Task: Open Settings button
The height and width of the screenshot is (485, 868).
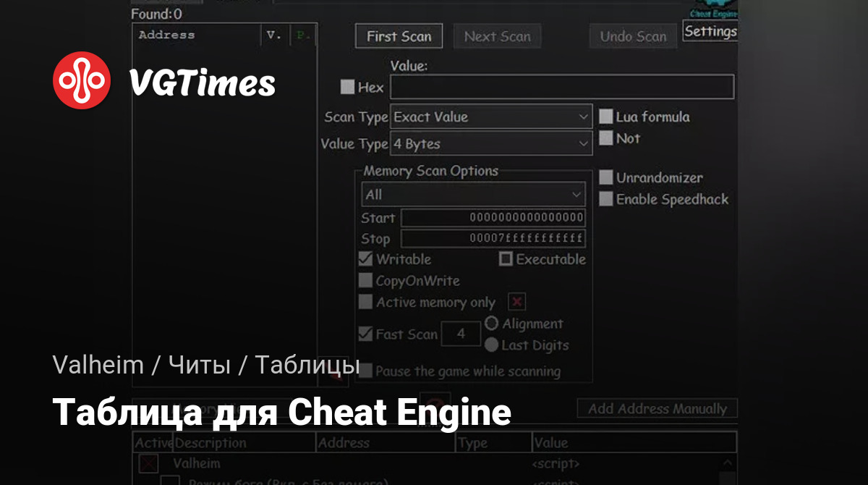Action: pos(710,31)
